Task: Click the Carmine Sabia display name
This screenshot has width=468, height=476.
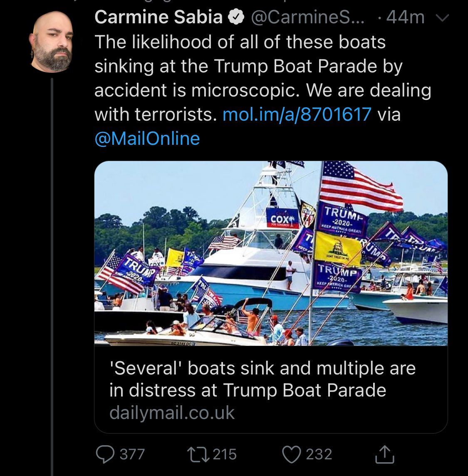Action: (x=158, y=17)
